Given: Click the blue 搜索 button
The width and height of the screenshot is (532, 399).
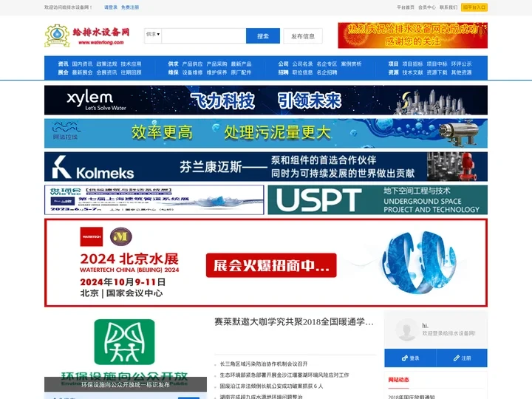Looking at the screenshot, I should pyautogui.click(x=263, y=36).
